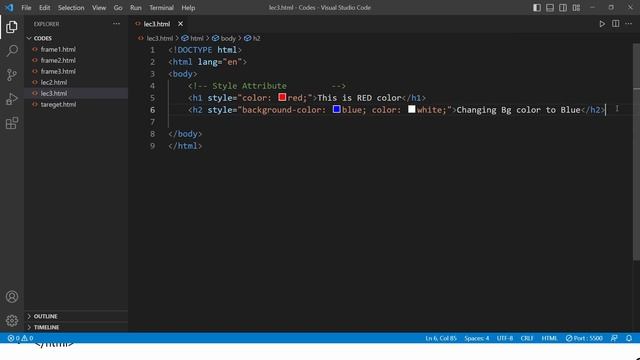This screenshot has width=640, height=360.
Task: Toggle the secondary side bar layout icon
Action: click(563, 8)
